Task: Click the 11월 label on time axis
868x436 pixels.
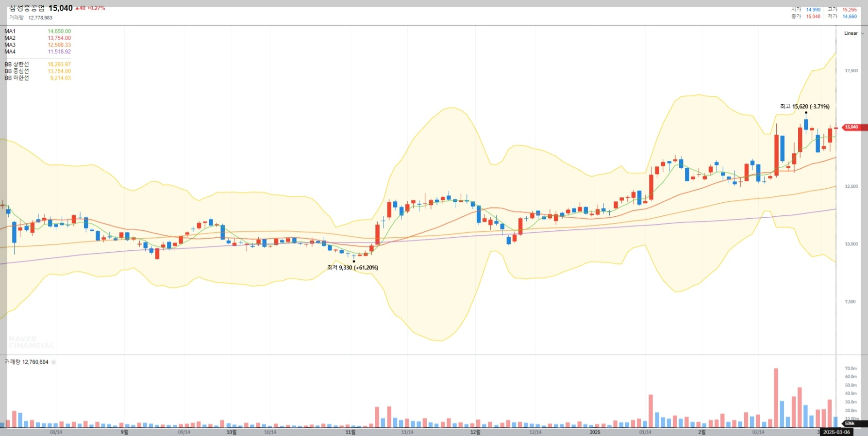Action: [x=351, y=432]
